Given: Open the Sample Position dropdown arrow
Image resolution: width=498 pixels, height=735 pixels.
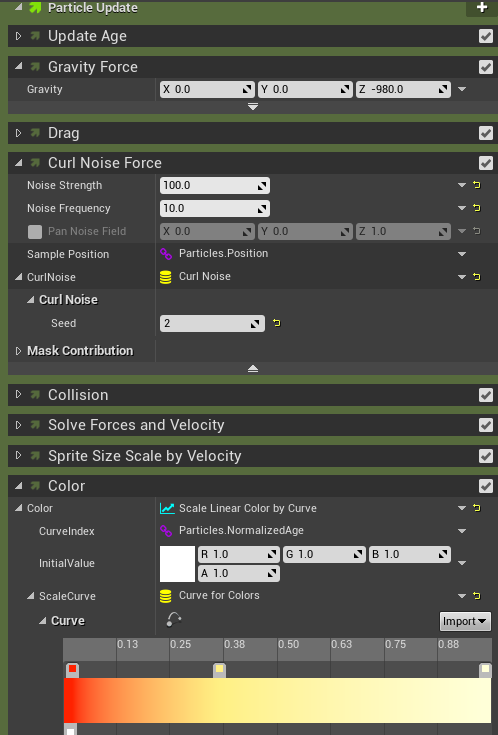Looking at the screenshot, I should (462, 254).
